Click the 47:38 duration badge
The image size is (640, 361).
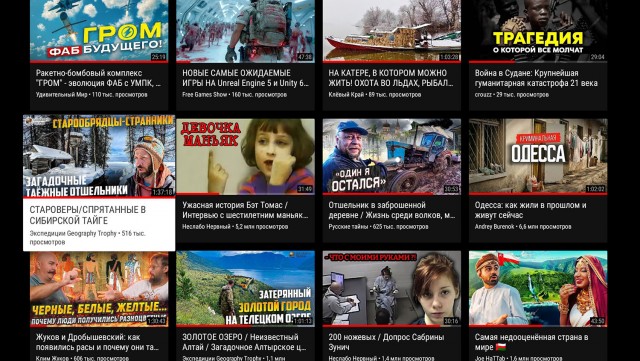[305, 57]
